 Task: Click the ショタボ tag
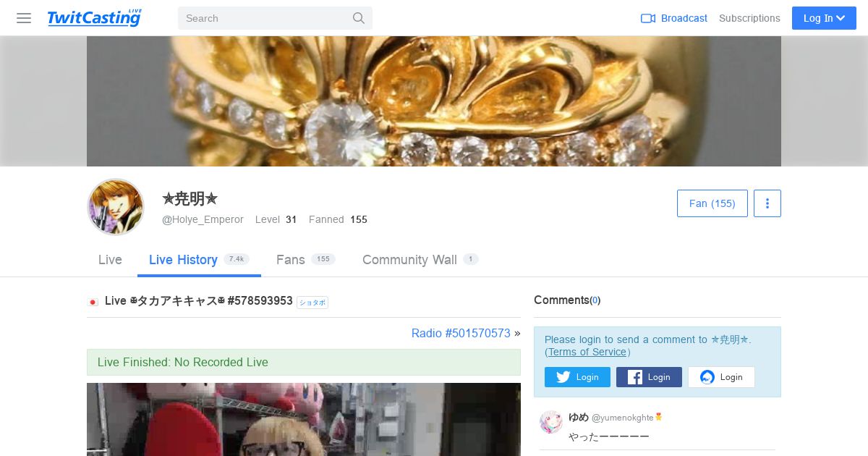312,303
